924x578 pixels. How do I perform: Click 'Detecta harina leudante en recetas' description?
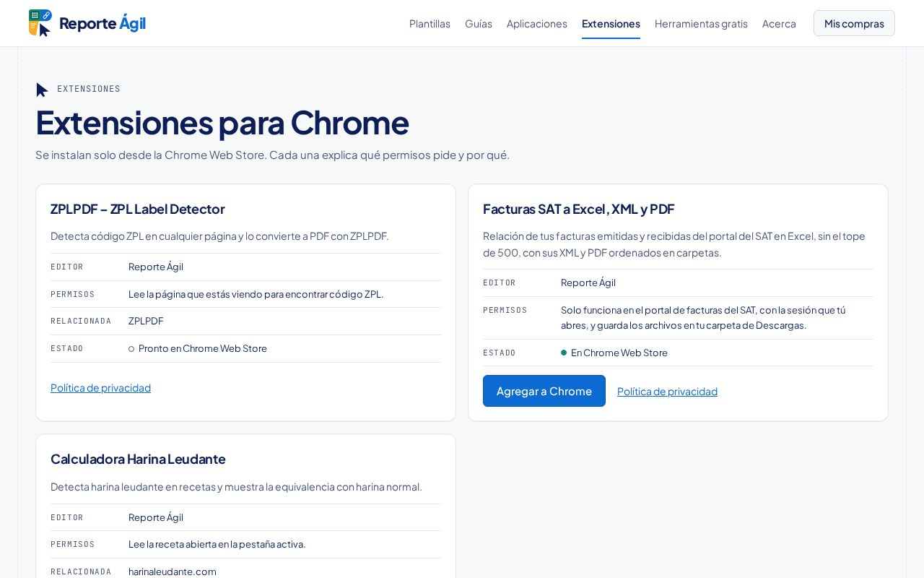[x=236, y=486]
